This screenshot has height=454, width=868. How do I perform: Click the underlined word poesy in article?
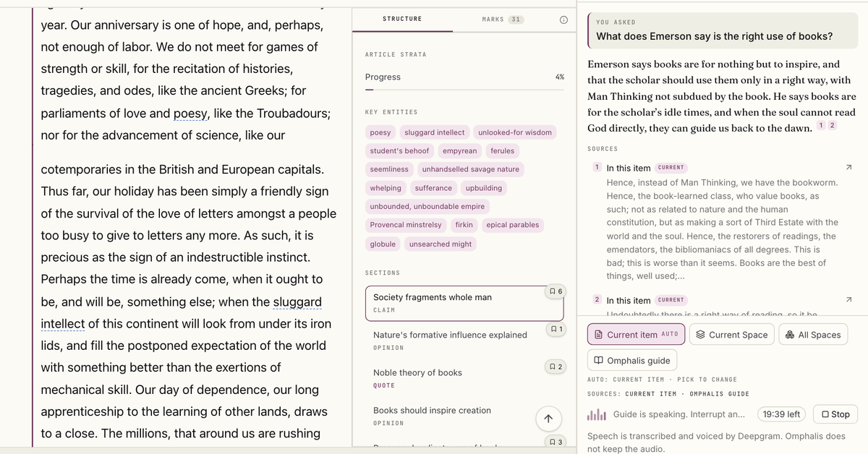point(192,113)
